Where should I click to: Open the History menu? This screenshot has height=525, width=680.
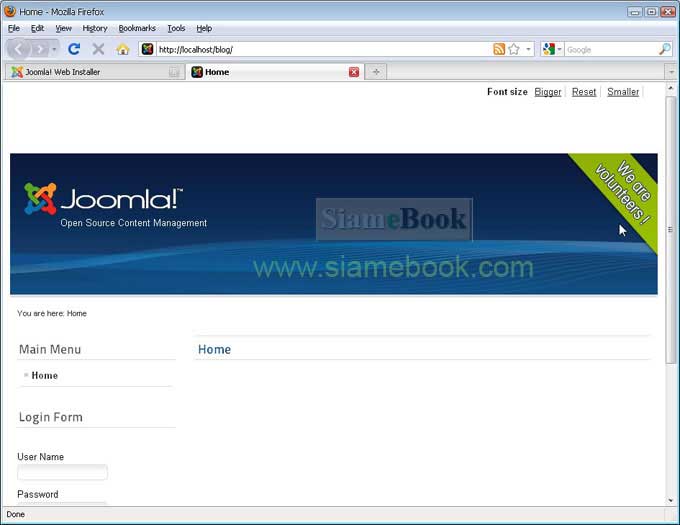coord(95,28)
